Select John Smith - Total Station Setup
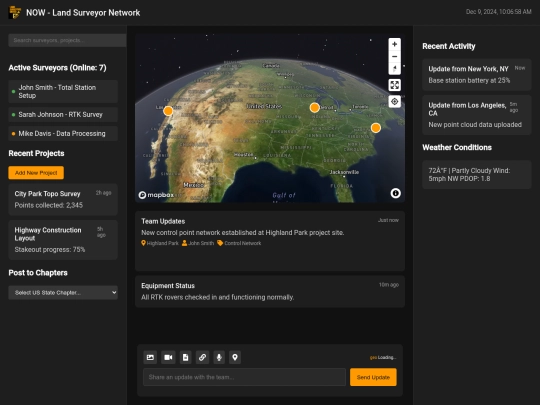Image resolution: width=540 pixels, height=405 pixels. click(x=63, y=92)
